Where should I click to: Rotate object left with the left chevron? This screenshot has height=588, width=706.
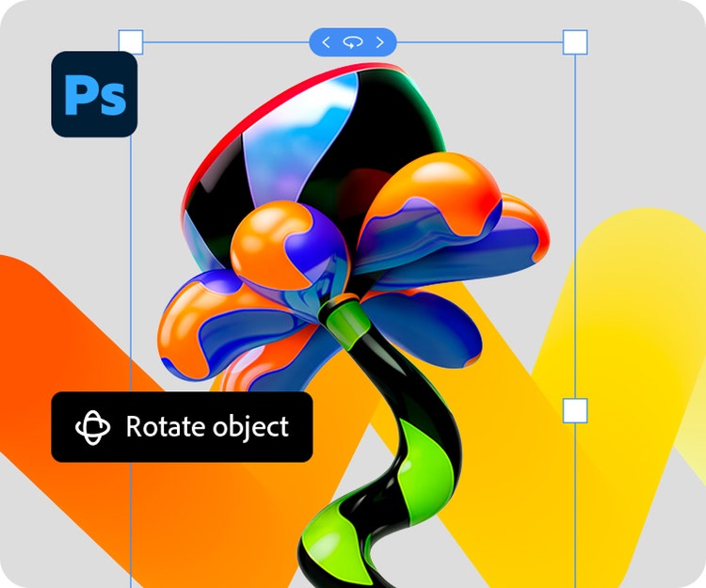[327, 42]
